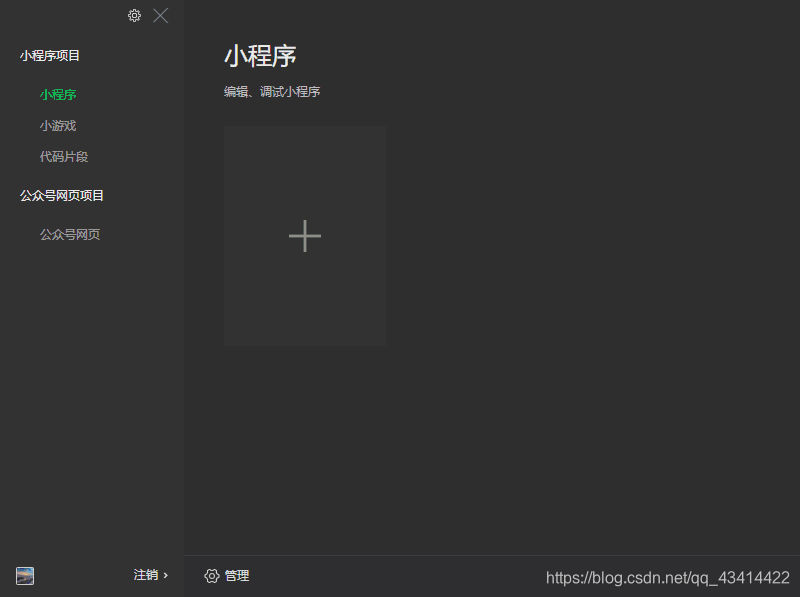Open the 代码片段 list
800x597 pixels.
pos(64,157)
